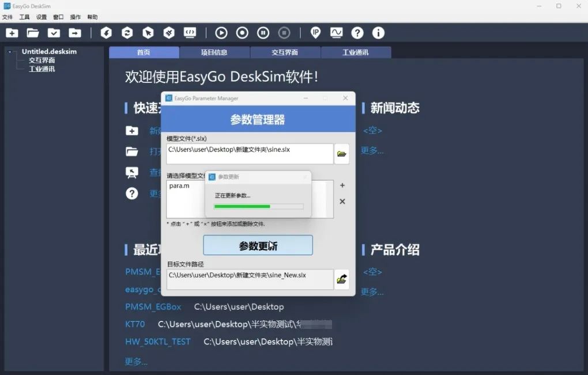
Task: Switch to the 首页 tab
Action: click(x=144, y=52)
